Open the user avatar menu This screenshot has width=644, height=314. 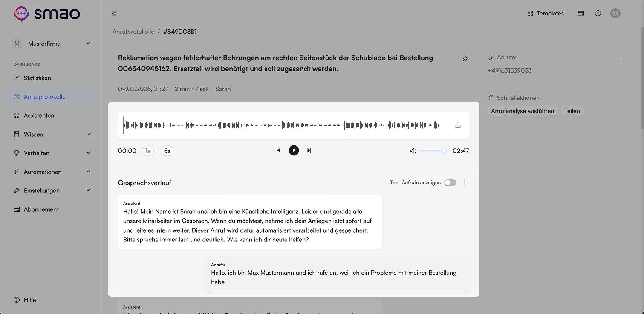615,13
